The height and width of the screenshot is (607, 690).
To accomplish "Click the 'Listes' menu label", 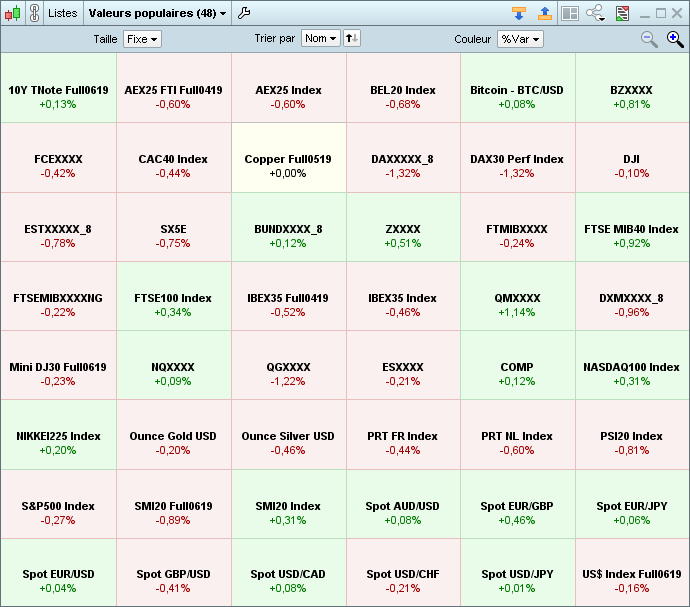I will [62, 13].
